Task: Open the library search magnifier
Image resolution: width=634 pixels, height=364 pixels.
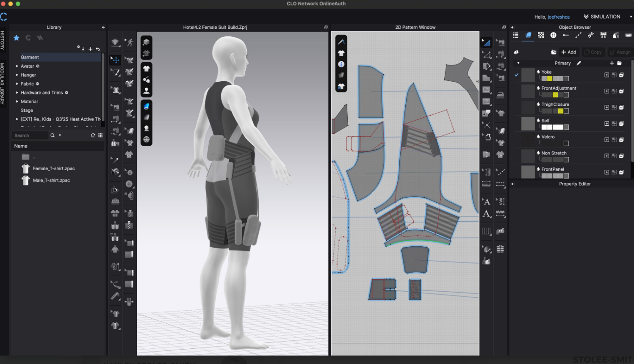Action: tap(52, 135)
